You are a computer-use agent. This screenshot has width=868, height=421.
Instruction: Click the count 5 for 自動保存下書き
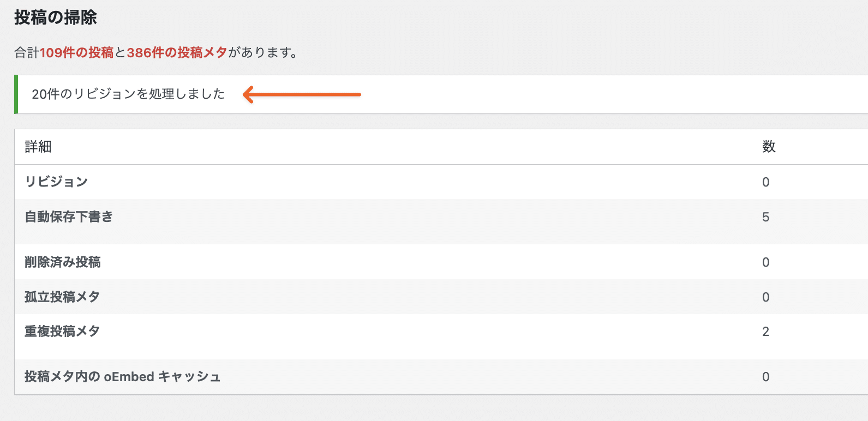pos(765,217)
